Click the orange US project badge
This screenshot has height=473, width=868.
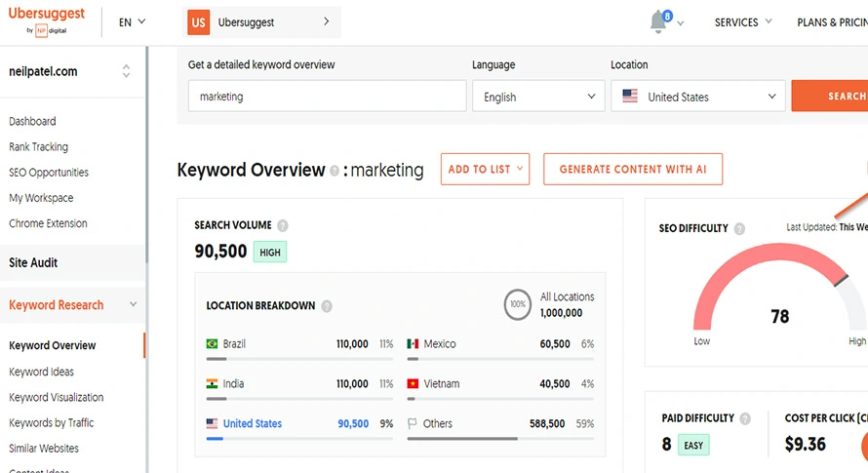(x=199, y=21)
